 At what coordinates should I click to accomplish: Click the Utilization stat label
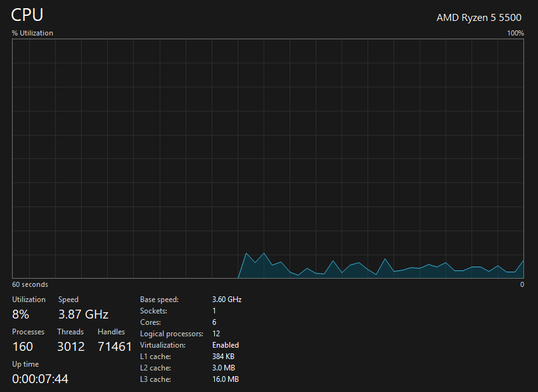point(29,300)
